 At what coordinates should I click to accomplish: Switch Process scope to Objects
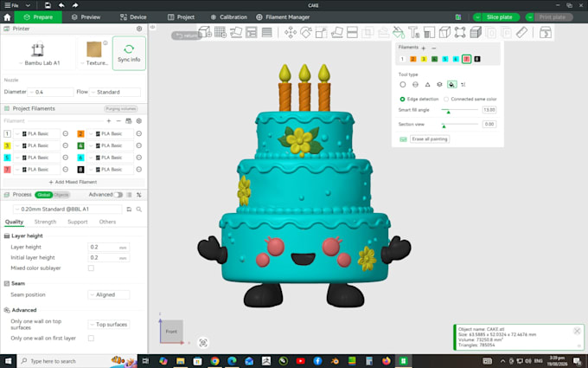tap(61, 195)
